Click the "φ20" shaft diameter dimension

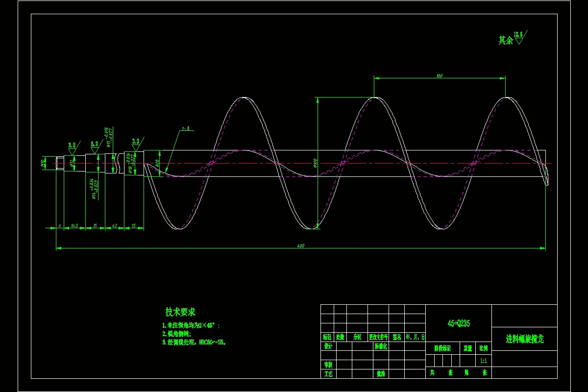157,163
